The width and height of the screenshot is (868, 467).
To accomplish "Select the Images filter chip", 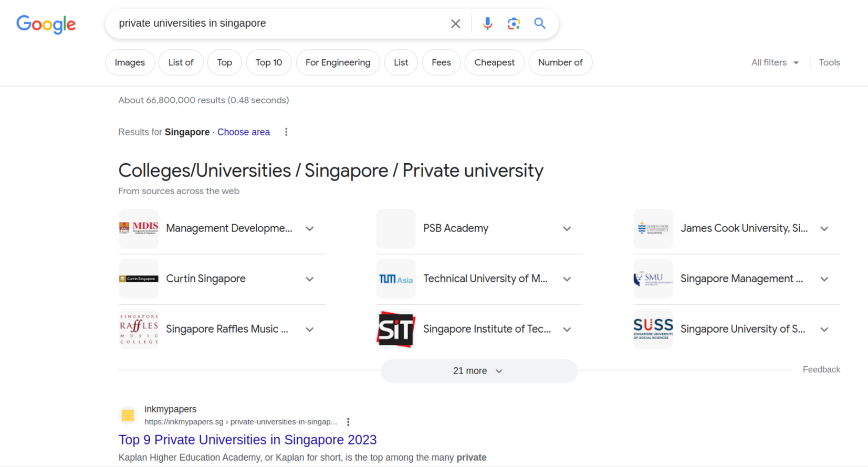I will tap(130, 62).
